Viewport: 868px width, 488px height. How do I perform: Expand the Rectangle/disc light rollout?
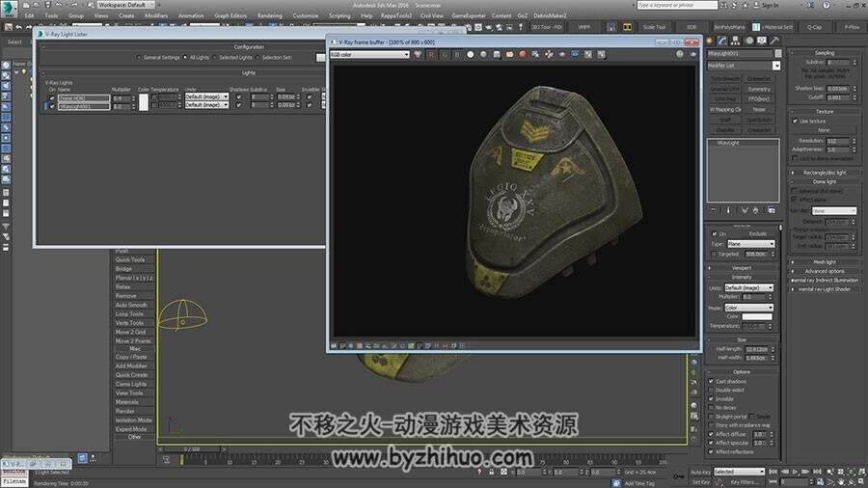click(x=825, y=173)
